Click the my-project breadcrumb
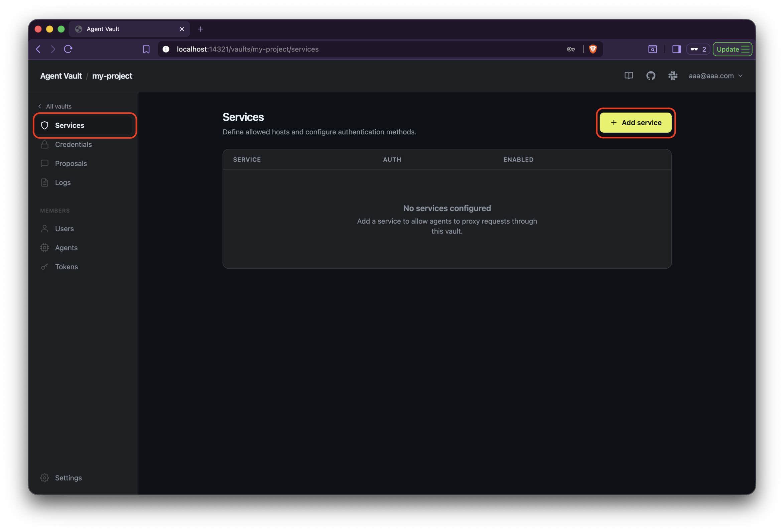The width and height of the screenshot is (784, 532). coord(112,76)
